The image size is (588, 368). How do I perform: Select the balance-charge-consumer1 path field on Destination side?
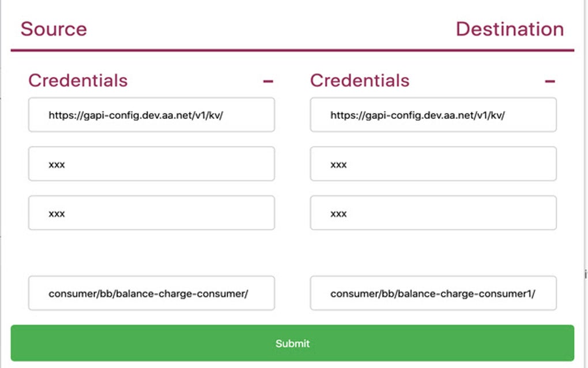click(x=433, y=294)
